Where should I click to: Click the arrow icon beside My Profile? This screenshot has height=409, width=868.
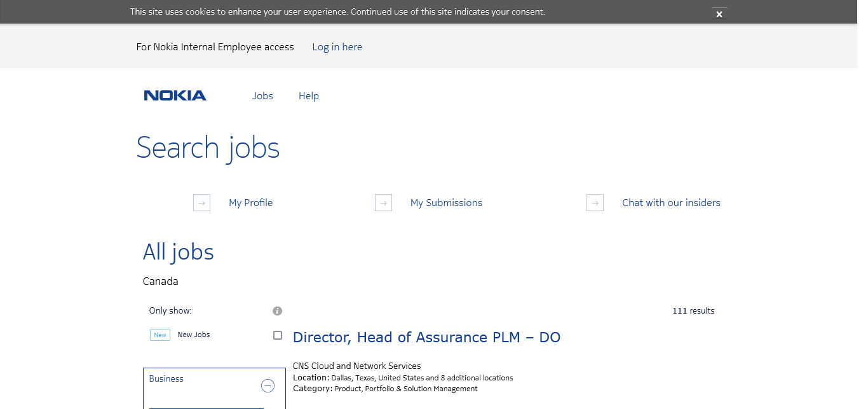201,203
